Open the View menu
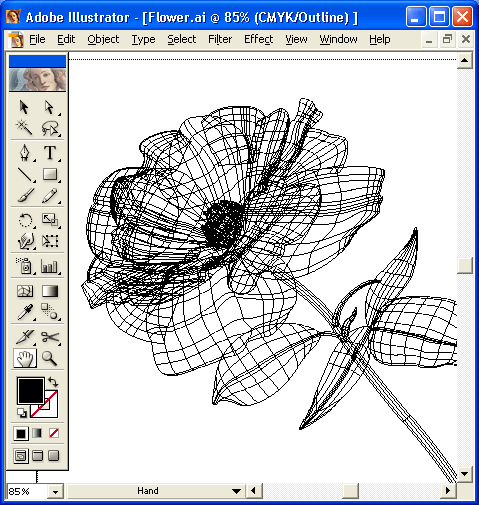This screenshot has width=479, height=505. coord(296,39)
